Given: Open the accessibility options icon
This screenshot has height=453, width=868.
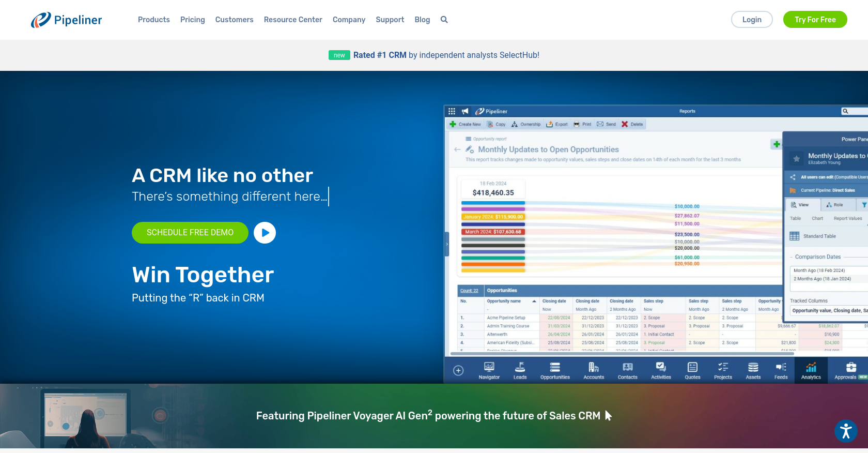Looking at the screenshot, I should coord(846,431).
